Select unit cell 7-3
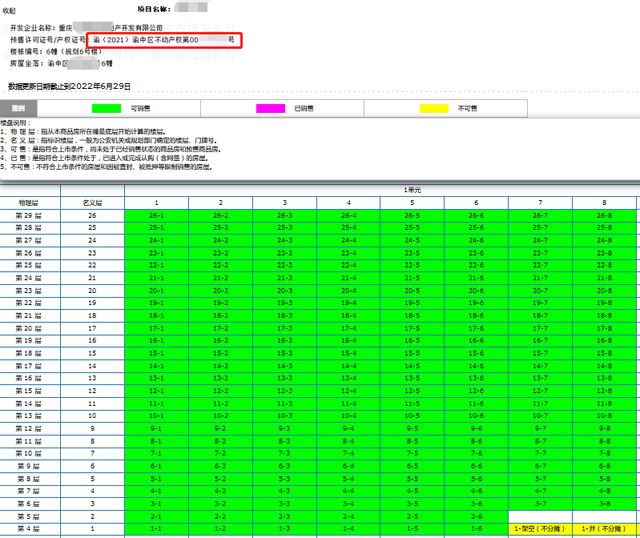This screenshot has width=640, height=538. click(x=284, y=454)
